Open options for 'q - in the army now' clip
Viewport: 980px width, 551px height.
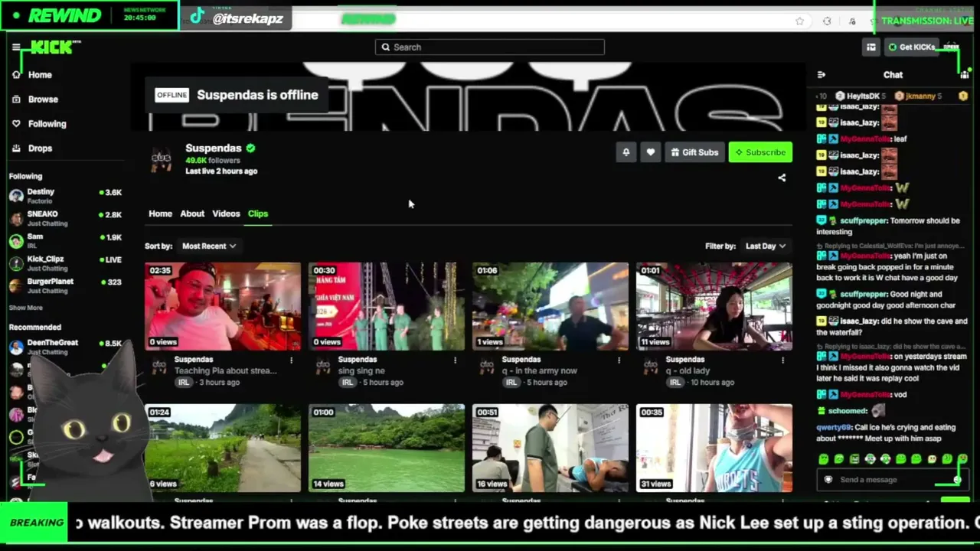click(x=619, y=360)
